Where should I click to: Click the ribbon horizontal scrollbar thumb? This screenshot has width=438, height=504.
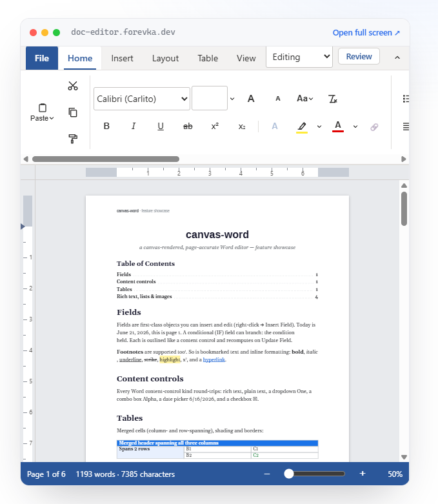pos(106,159)
